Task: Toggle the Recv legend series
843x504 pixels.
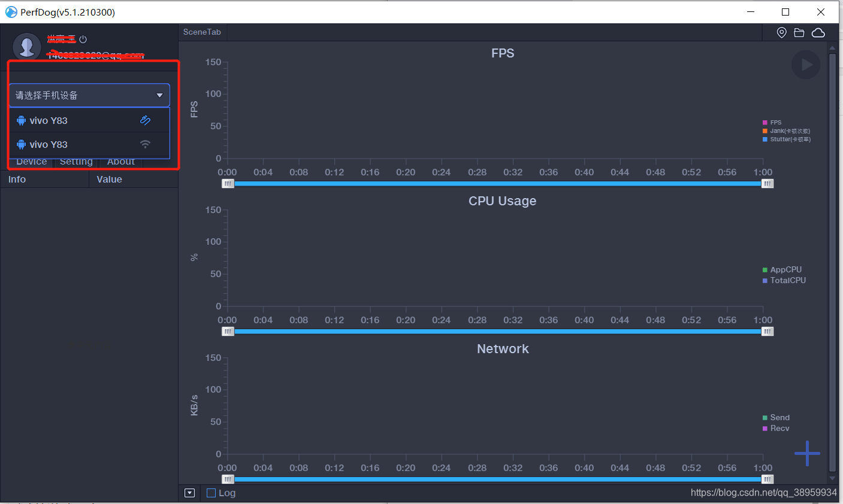Action: pyautogui.click(x=776, y=429)
